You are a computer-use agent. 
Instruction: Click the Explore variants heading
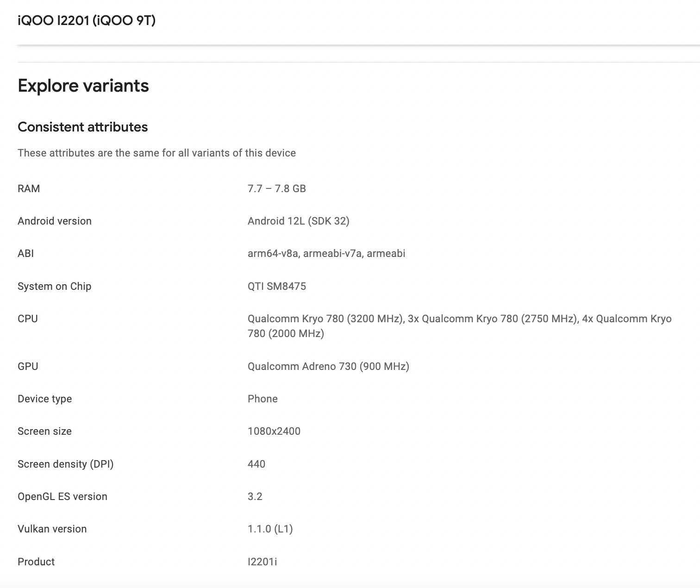pyautogui.click(x=83, y=86)
